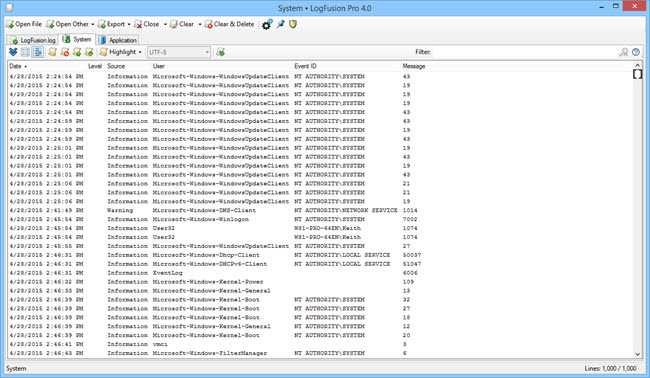This screenshot has width=650, height=378.
Task: Click the Clear & Delete button
Action: point(229,24)
